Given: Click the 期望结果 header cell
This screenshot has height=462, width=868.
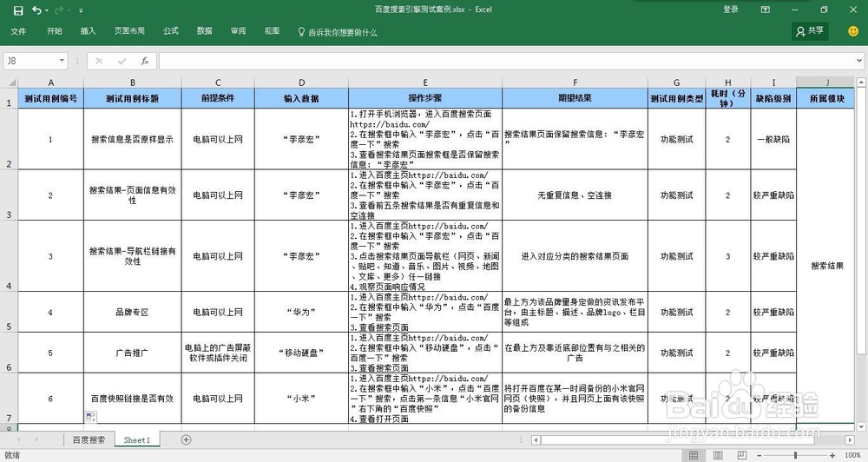Looking at the screenshot, I should pos(575,99).
